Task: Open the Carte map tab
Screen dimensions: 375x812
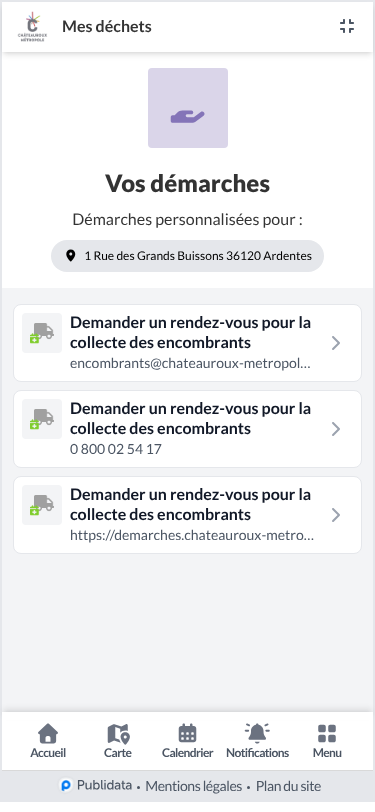Action: [x=118, y=741]
